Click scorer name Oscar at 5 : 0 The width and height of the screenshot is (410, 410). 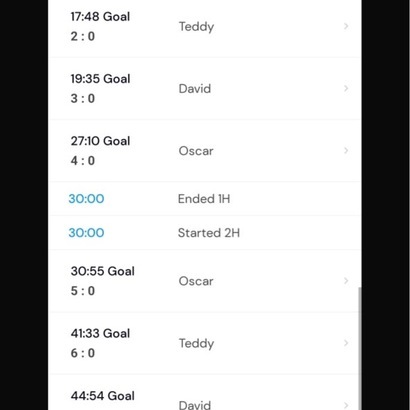pos(196,281)
